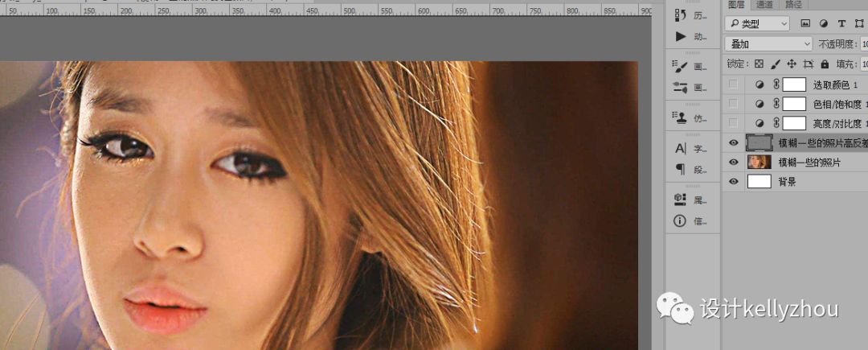Screen dimensions: 868x350
Task: Click the 不透明度 opacity value field
Action: click(862, 44)
